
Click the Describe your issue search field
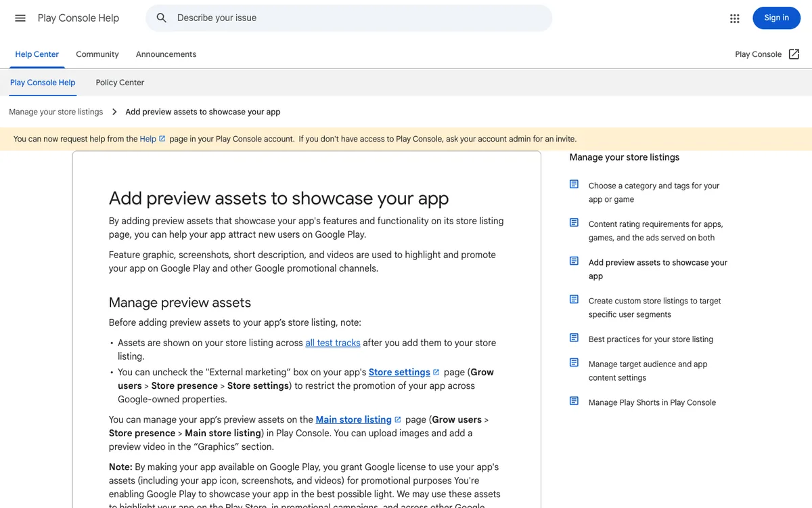pyautogui.click(x=349, y=18)
